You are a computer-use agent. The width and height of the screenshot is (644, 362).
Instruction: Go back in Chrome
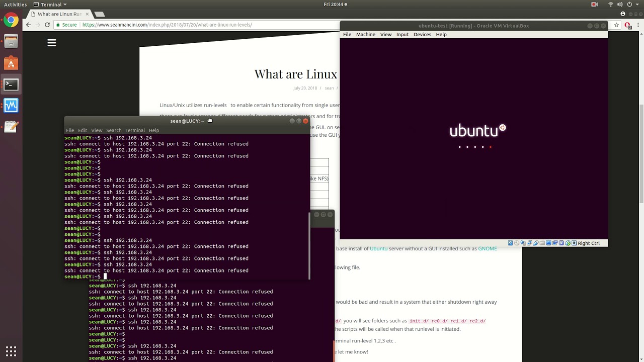coord(29,25)
